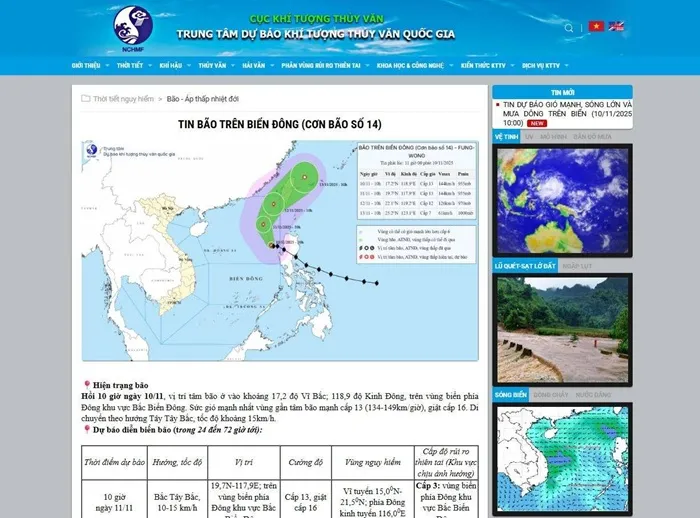Click the red NEW badge in Tin mới
Viewport: 700px width, 518px height.
[537, 123]
